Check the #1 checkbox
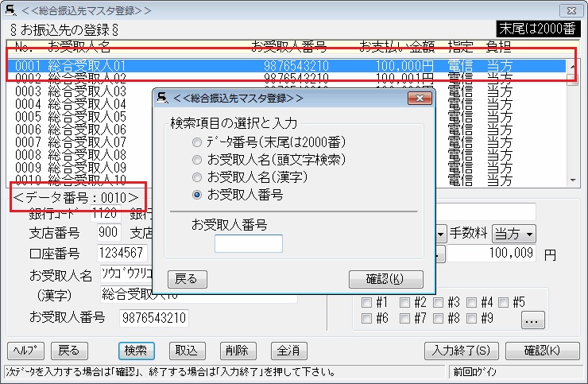The height and width of the screenshot is (384, 588). pos(366,302)
